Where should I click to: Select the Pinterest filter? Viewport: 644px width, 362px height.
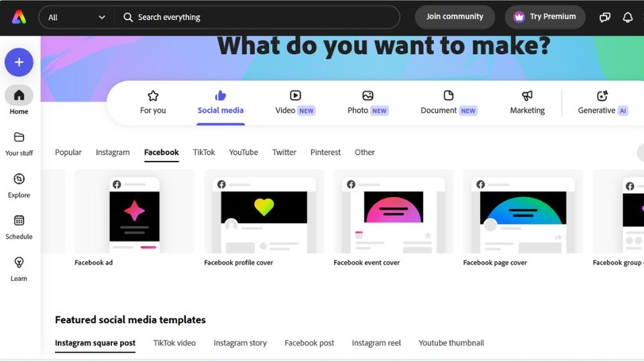326,152
